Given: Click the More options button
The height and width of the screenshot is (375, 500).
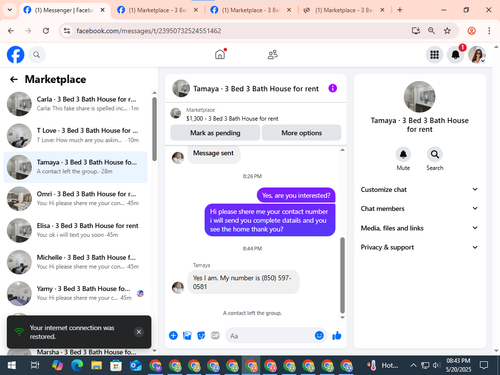Looking at the screenshot, I should click(301, 133).
